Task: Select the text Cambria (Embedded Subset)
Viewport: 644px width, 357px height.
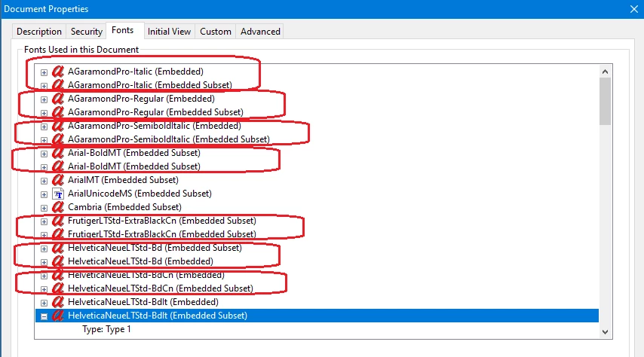Action: point(124,207)
